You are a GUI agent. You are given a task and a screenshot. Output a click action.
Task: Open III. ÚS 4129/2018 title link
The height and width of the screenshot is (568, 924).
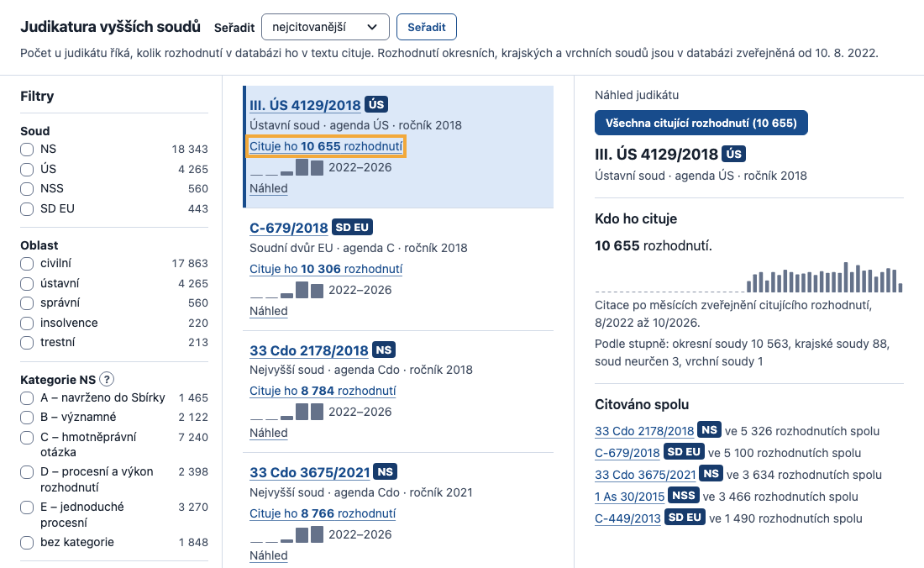point(305,105)
